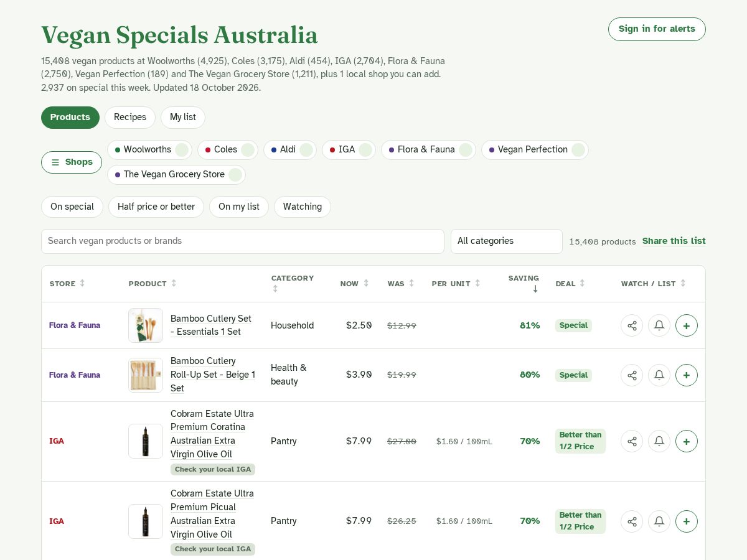Click the Picual olive oil bottle thumbnail

[x=146, y=521]
